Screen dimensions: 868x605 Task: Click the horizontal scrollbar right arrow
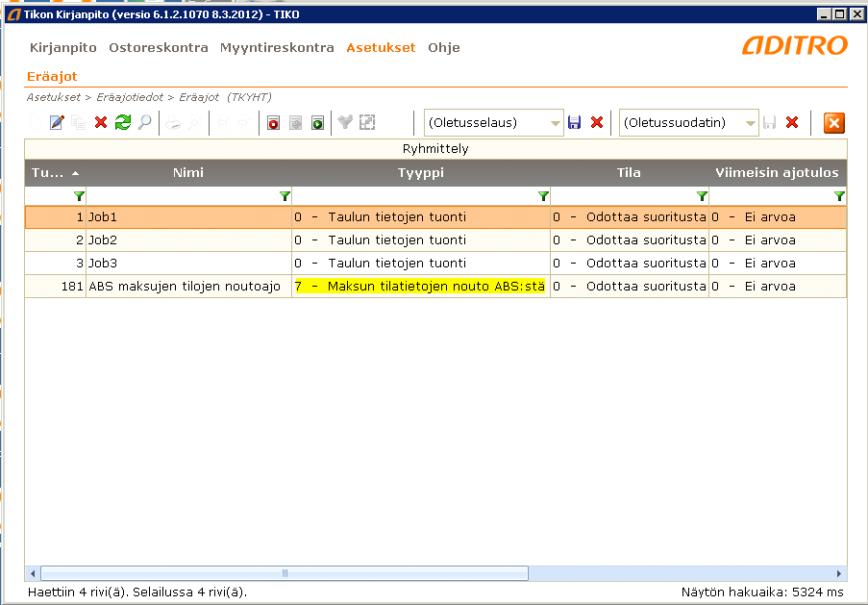tap(838, 573)
